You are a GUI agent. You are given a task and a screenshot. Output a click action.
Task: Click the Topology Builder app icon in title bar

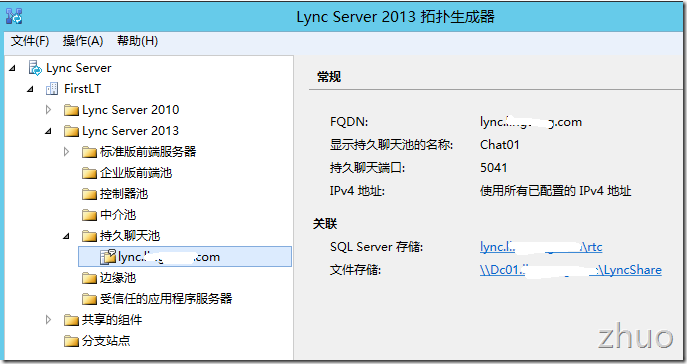tap(14, 16)
